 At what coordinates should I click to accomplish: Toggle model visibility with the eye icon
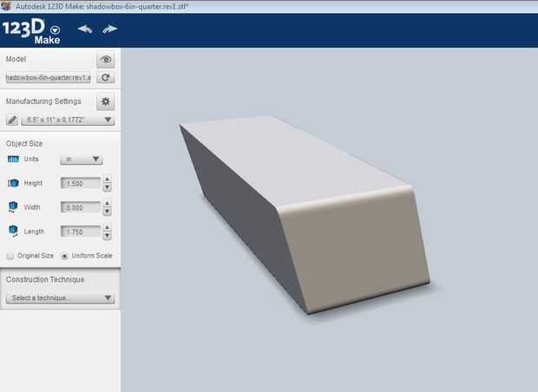(x=105, y=59)
